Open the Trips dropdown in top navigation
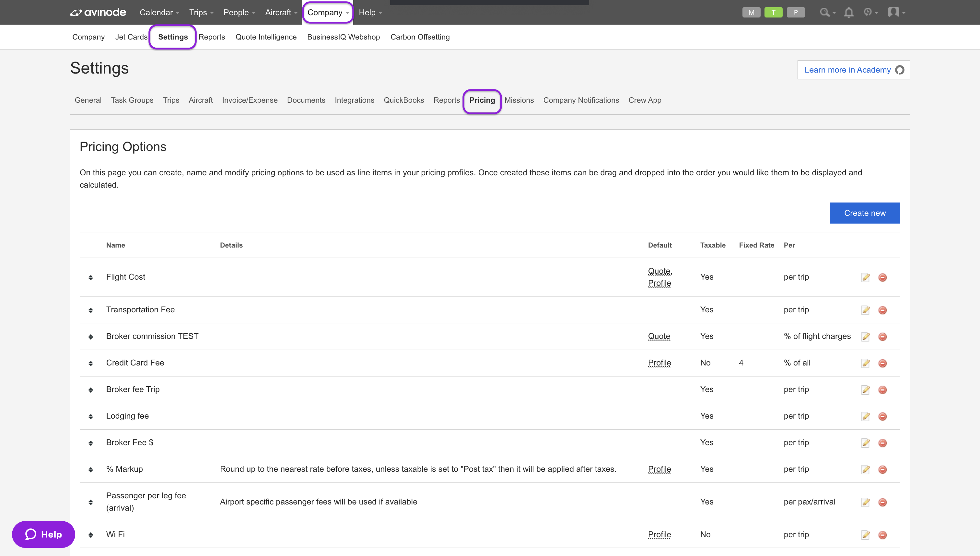980x556 pixels. point(201,12)
